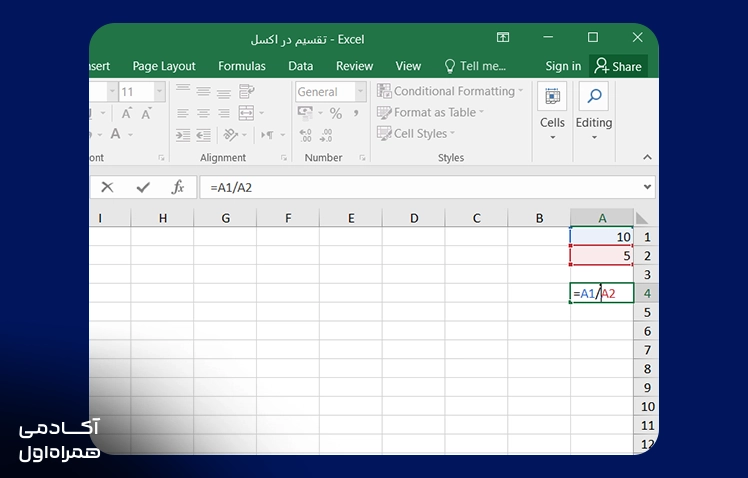Expand the formula bar with its arrow
Screen dimensions: 748x478
click(x=647, y=187)
